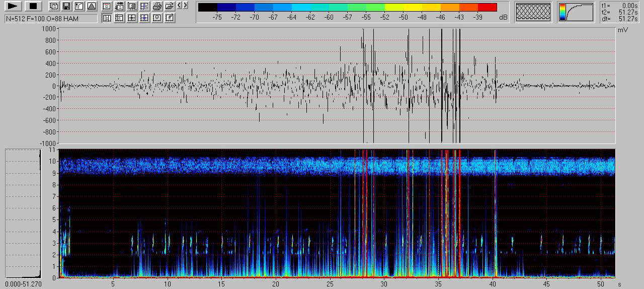Click the cross-hatched window overlap box
Image resolution: width=644 pixels, height=289 pixels.
click(533, 12)
